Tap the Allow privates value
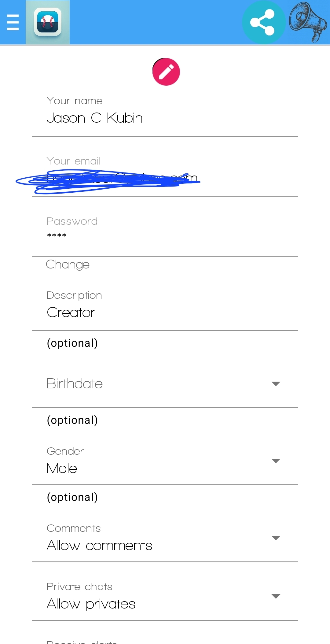This screenshot has height=644, width=330. (x=91, y=604)
